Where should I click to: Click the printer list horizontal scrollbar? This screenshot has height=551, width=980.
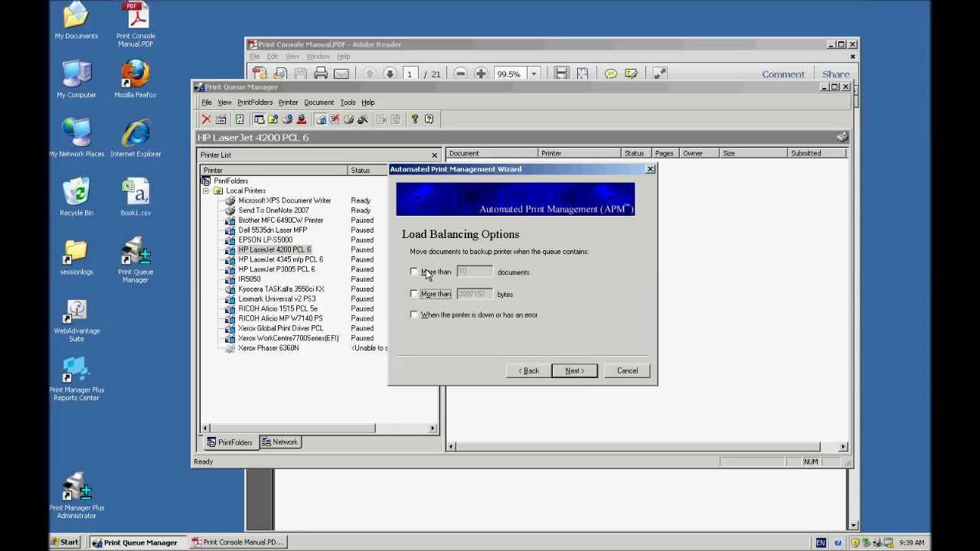(x=320, y=429)
